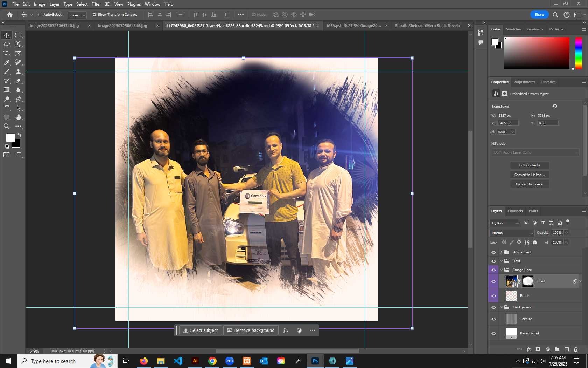
Task: Collapse the Background group
Action: [501, 307]
